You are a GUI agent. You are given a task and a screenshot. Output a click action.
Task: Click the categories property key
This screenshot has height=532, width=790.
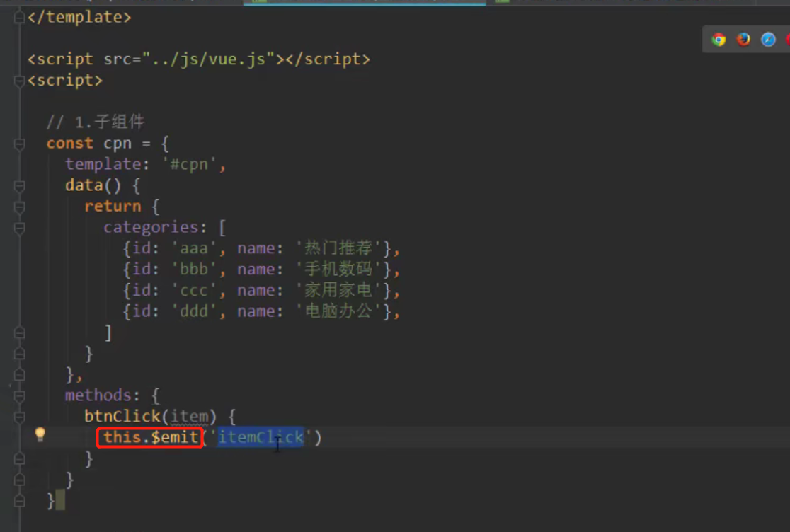point(151,228)
